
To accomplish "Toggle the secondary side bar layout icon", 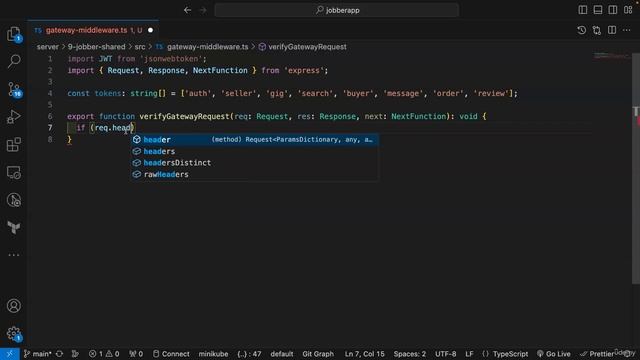I will [613, 10].
